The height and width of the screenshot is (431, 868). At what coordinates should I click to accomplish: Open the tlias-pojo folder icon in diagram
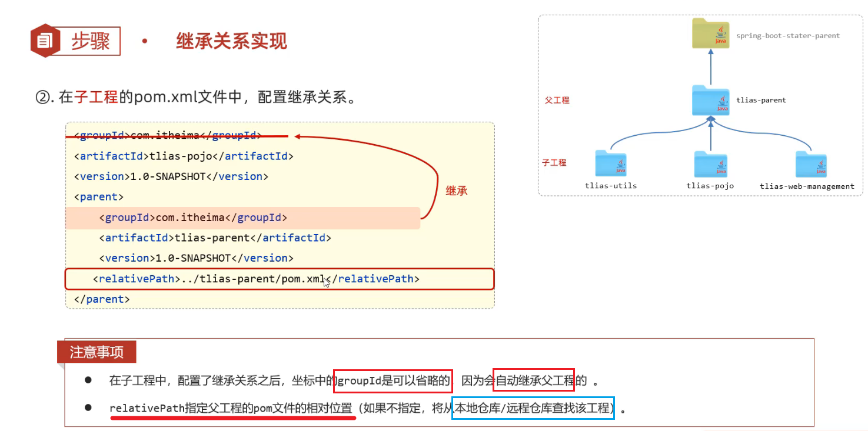click(x=710, y=164)
